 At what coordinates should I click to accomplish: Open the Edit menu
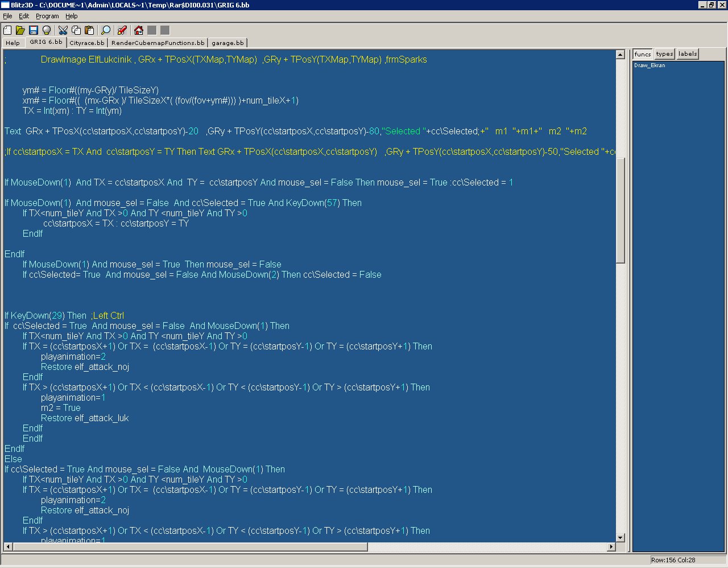point(24,16)
